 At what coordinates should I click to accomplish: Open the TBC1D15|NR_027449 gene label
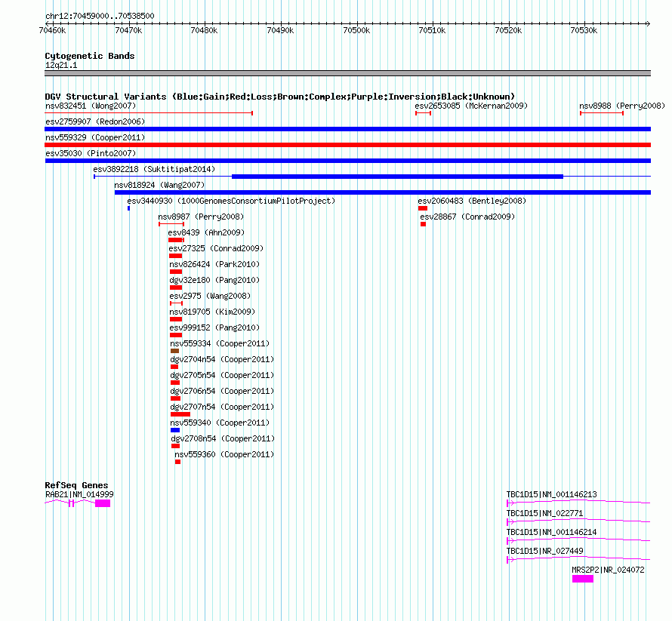coord(544,551)
